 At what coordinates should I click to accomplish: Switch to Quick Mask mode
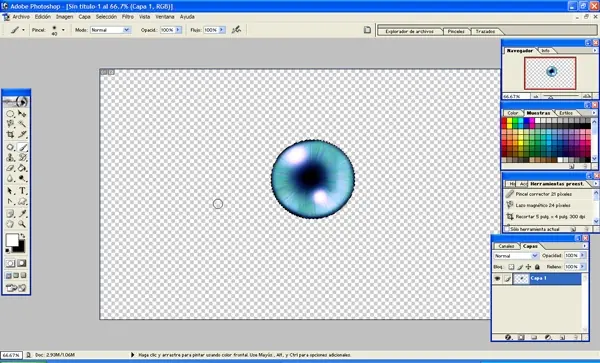22,263
